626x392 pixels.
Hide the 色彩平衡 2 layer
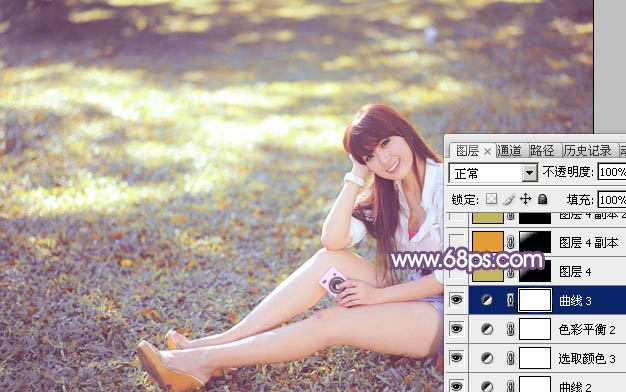(x=457, y=329)
